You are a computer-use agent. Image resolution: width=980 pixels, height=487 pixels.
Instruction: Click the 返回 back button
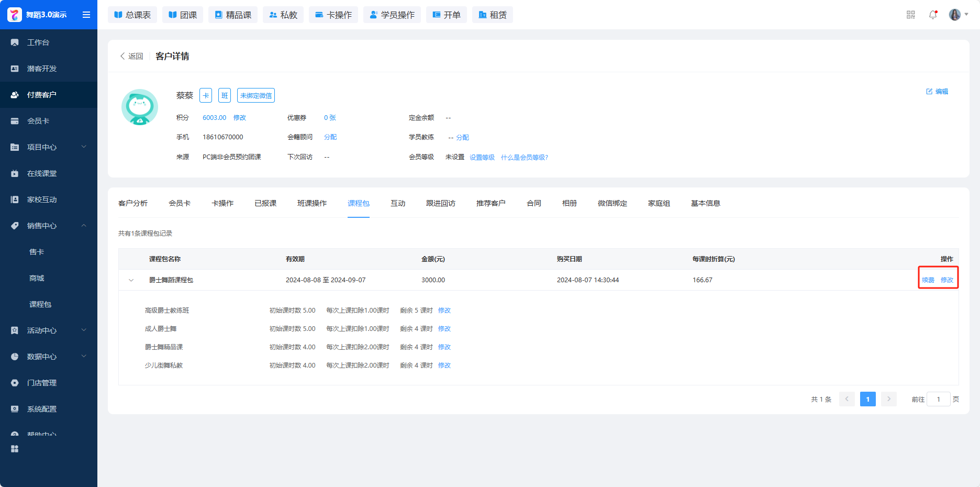coord(131,56)
